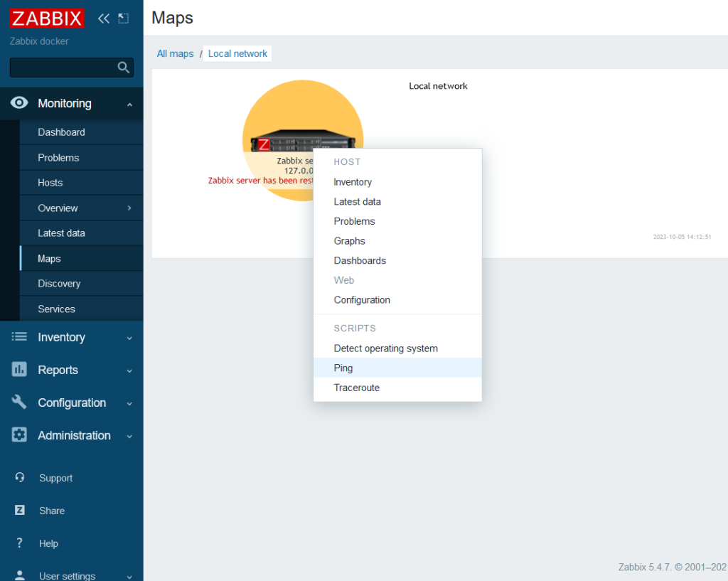Screen dimensions: 728x581
Task: Click the Inventory list icon
Action: pos(19,337)
